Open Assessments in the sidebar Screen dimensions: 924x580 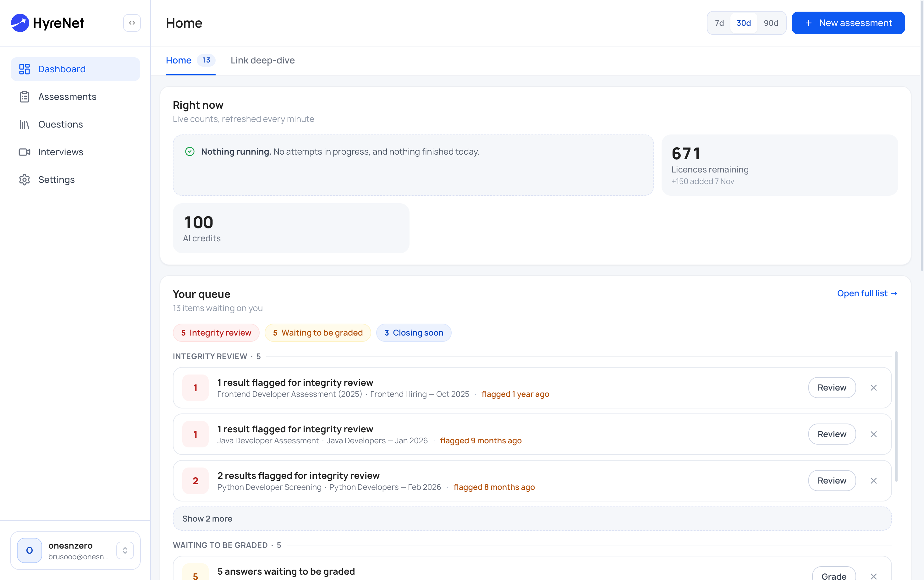75,97
